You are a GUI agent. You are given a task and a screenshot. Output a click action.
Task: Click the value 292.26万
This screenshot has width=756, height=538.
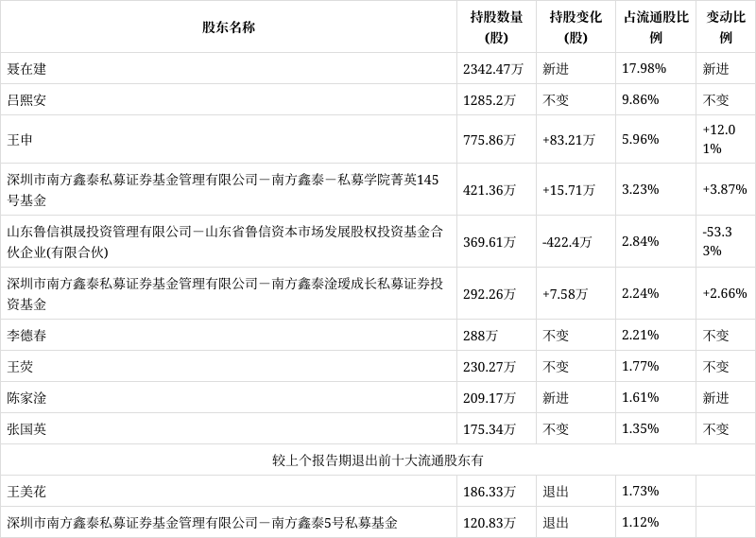489,294
